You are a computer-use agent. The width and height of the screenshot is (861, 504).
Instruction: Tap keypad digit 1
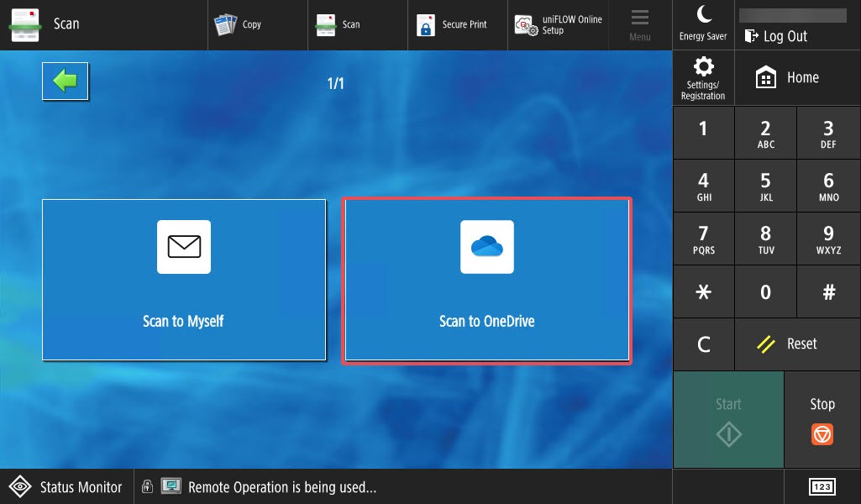703,133
